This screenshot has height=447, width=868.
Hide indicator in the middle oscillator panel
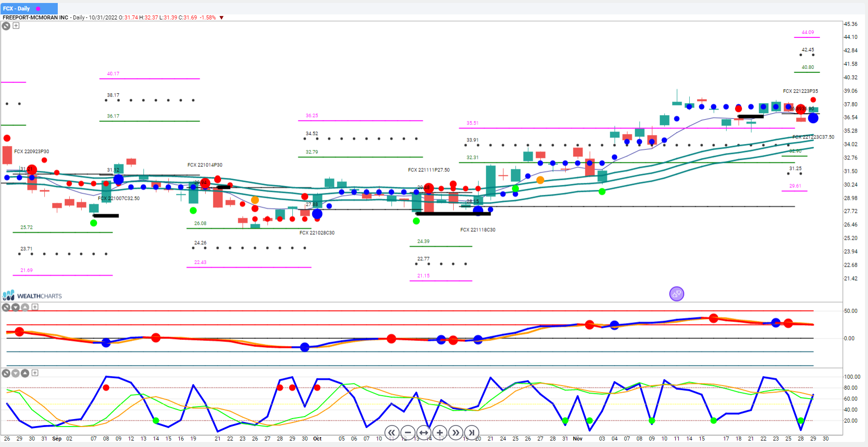point(6,307)
